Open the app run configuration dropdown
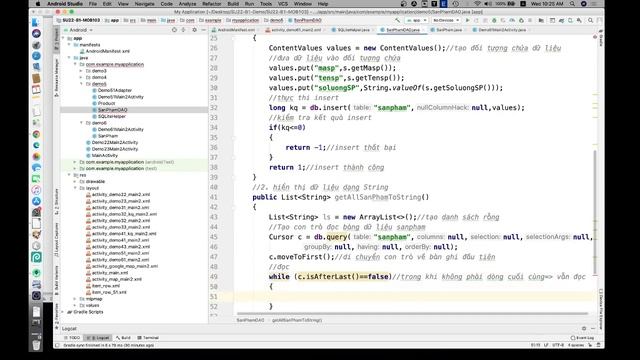 416,20
